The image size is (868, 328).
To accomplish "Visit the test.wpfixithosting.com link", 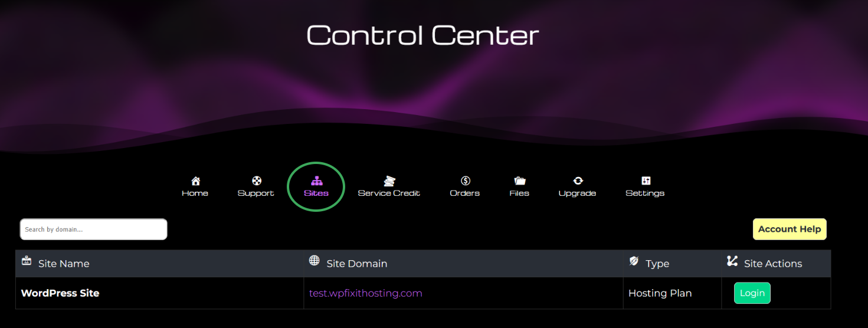I will click(366, 293).
